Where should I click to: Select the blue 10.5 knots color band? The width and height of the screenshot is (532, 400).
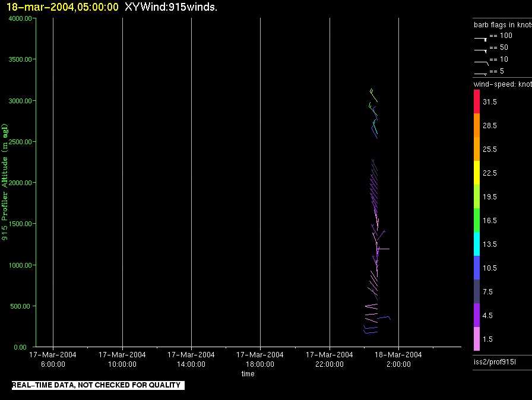(x=477, y=268)
